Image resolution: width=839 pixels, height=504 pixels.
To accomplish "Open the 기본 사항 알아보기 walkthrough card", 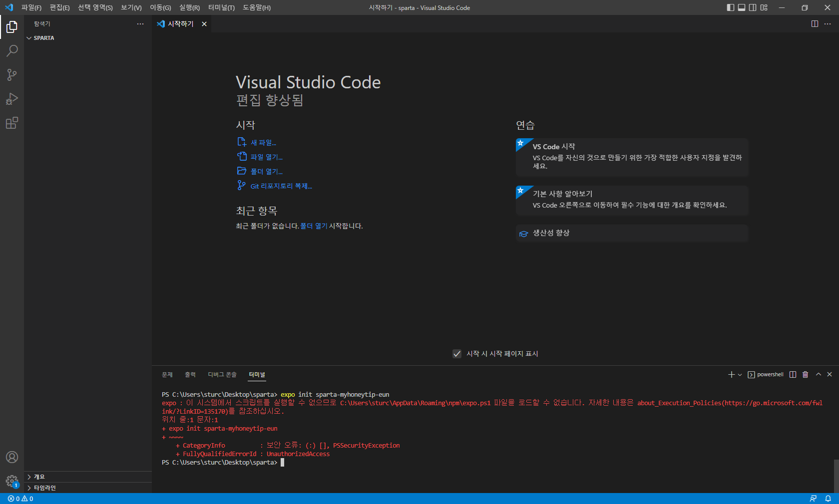I will point(632,200).
